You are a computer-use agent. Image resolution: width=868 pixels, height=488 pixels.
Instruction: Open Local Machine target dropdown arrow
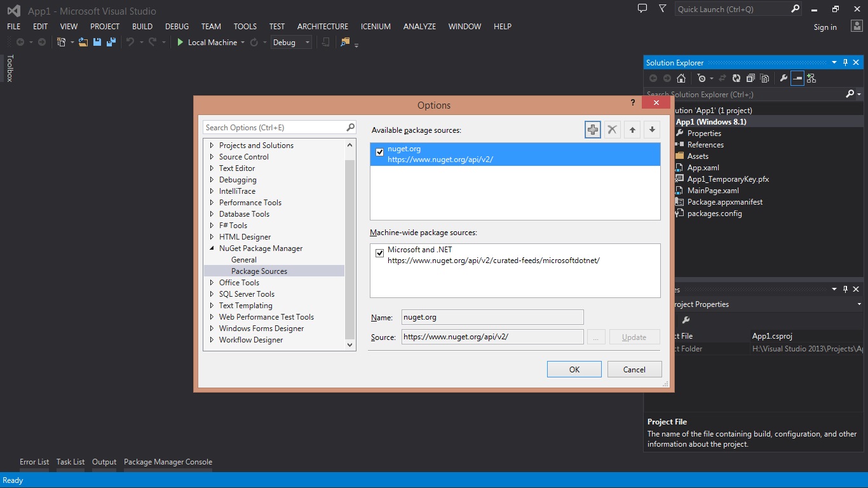(x=243, y=43)
